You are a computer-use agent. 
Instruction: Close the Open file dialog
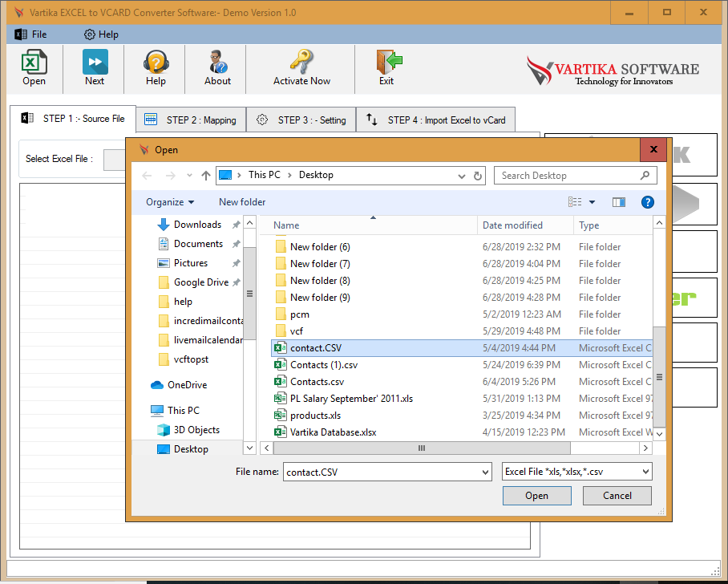(x=653, y=149)
